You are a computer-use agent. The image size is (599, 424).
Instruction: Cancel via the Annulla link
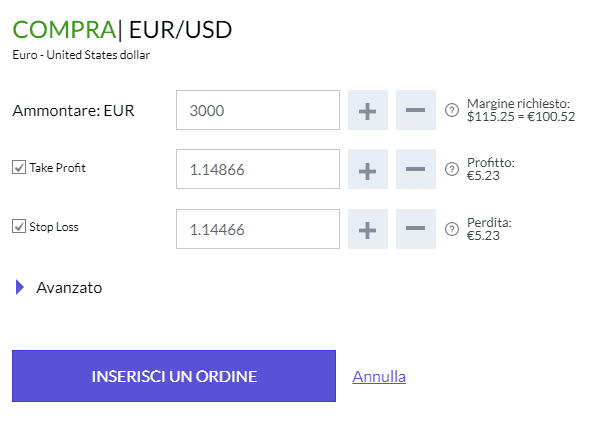[x=379, y=377]
